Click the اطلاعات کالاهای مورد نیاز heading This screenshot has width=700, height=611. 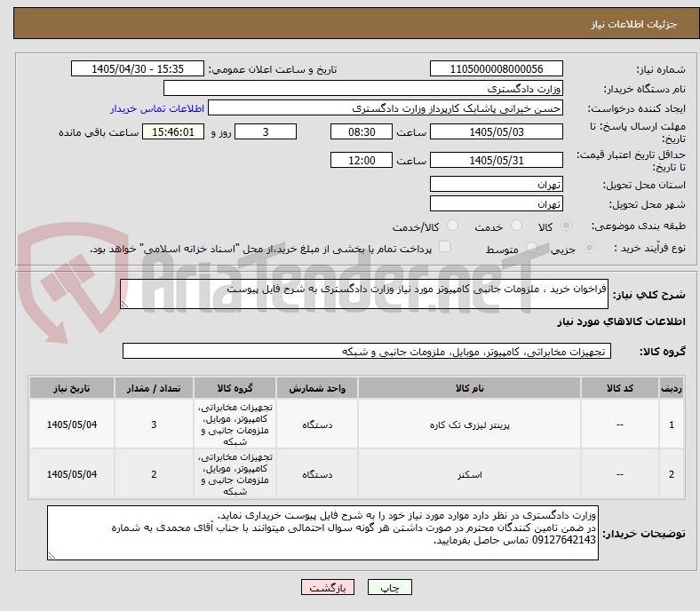point(621,321)
